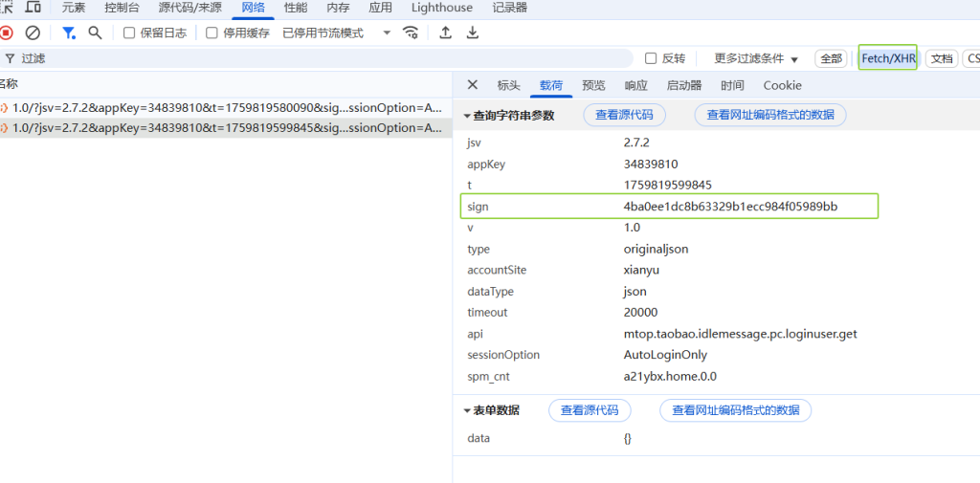Screen dimensions: 980x483
Task: Select request with t=1759819599845
Action: pyautogui.click(x=226, y=128)
